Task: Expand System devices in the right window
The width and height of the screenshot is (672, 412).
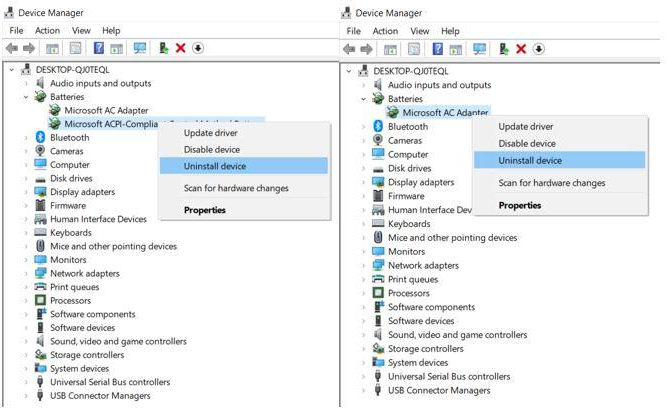Action: [x=364, y=363]
